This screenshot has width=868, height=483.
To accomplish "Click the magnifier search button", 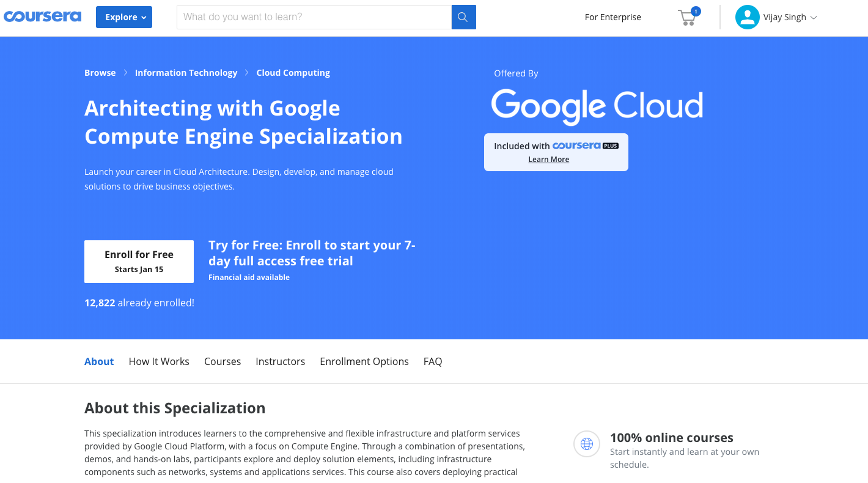I will click(463, 17).
